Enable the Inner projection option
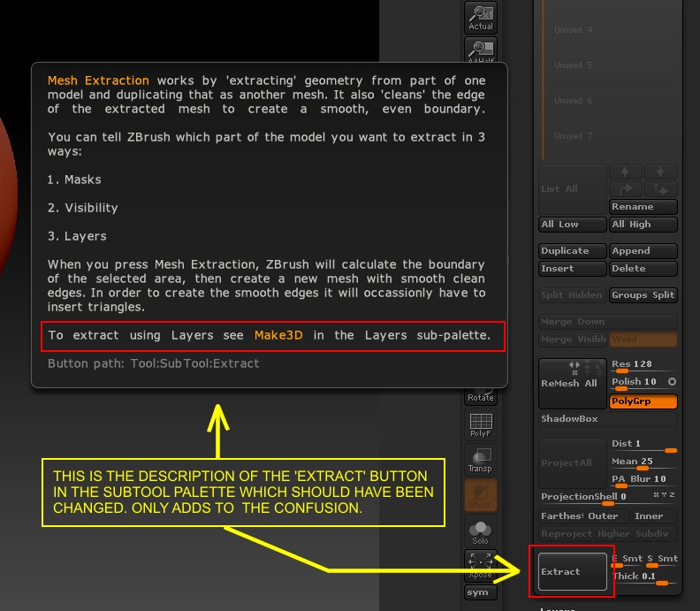 (654, 516)
